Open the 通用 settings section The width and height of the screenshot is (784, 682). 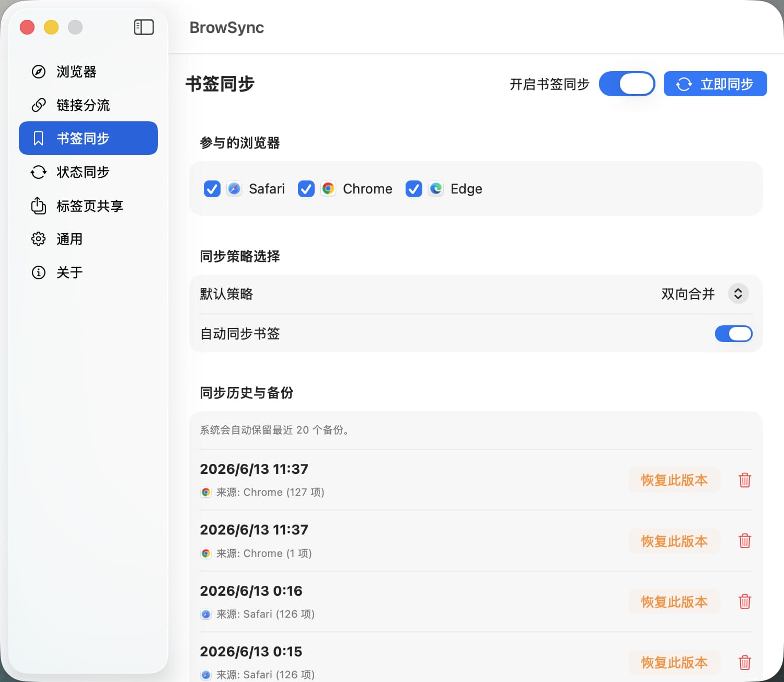click(x=88, y=239)
